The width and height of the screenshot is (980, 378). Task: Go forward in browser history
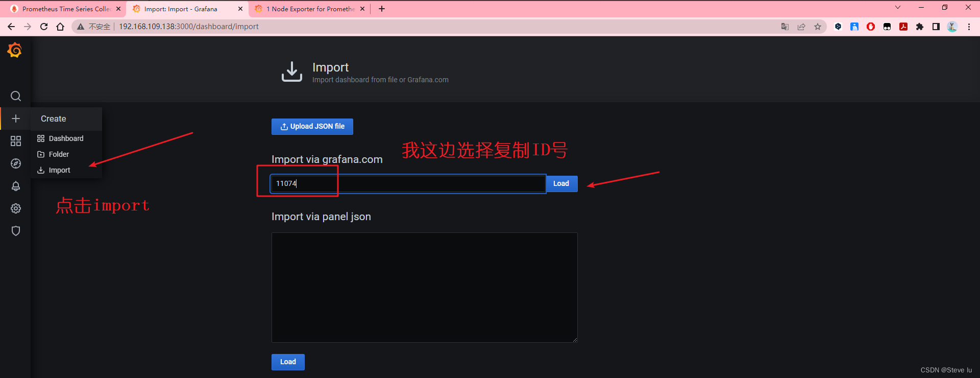[x=28, y=27]
